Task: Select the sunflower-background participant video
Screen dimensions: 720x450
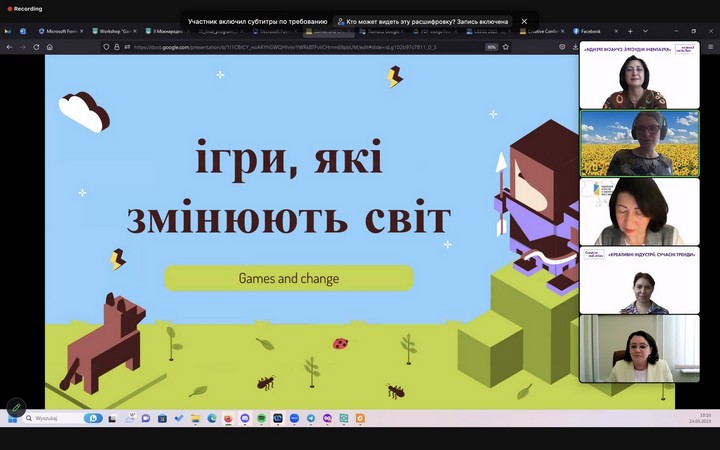Action: click(639, 144)
